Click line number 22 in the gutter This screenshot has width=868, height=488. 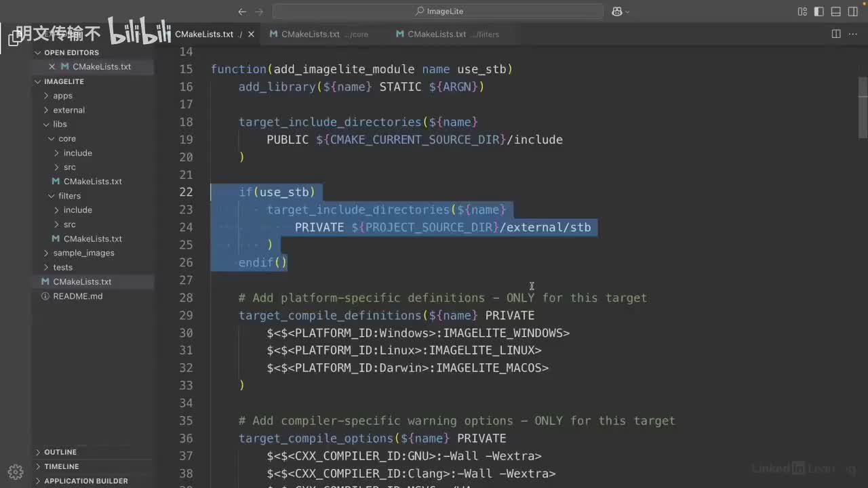point(186,192)
